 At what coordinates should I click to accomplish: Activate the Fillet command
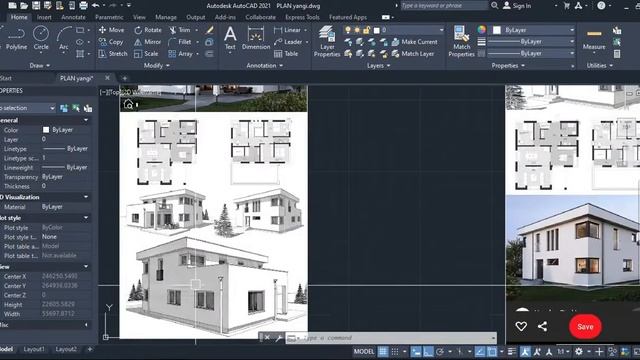coord(180,42)
